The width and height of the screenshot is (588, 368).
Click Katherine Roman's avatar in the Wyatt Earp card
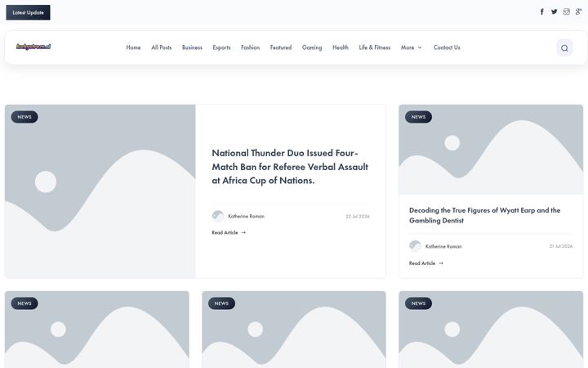click(x=415, y=246)
